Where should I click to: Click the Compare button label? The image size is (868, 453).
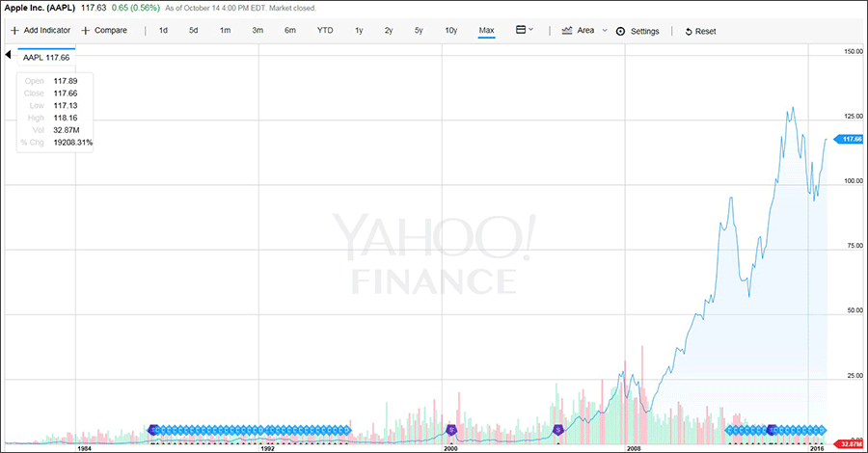(x=111, y=31)
